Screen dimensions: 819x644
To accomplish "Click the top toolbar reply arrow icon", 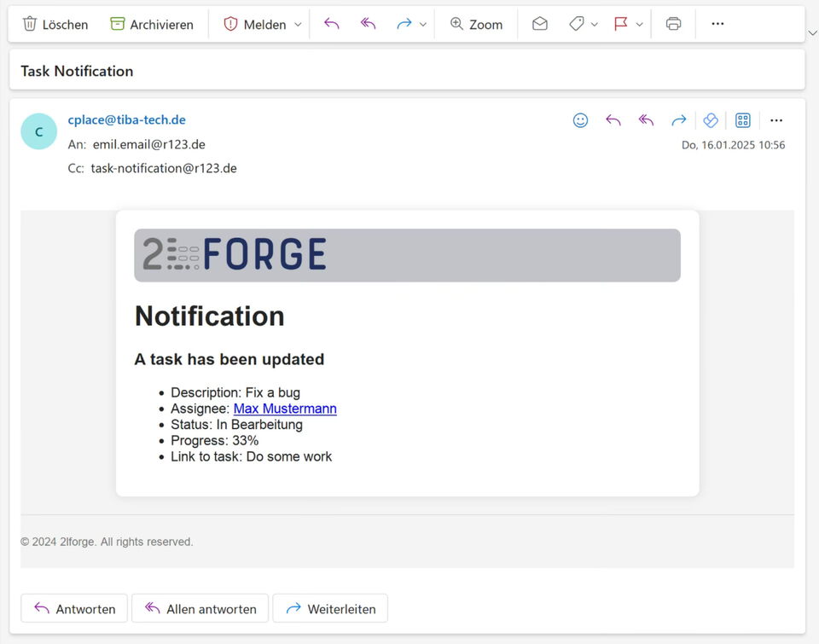I will click(x=332, y=25).
